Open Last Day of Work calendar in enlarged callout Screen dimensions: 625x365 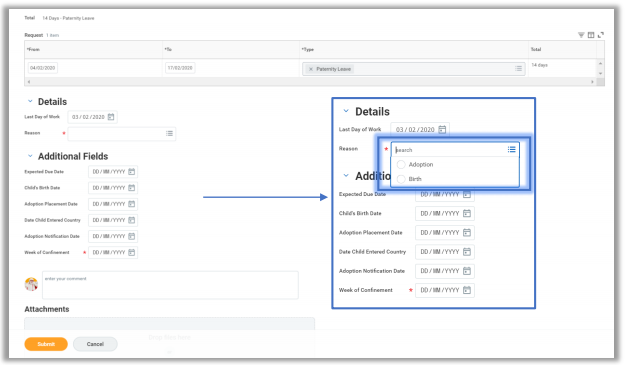pos(442,130)
